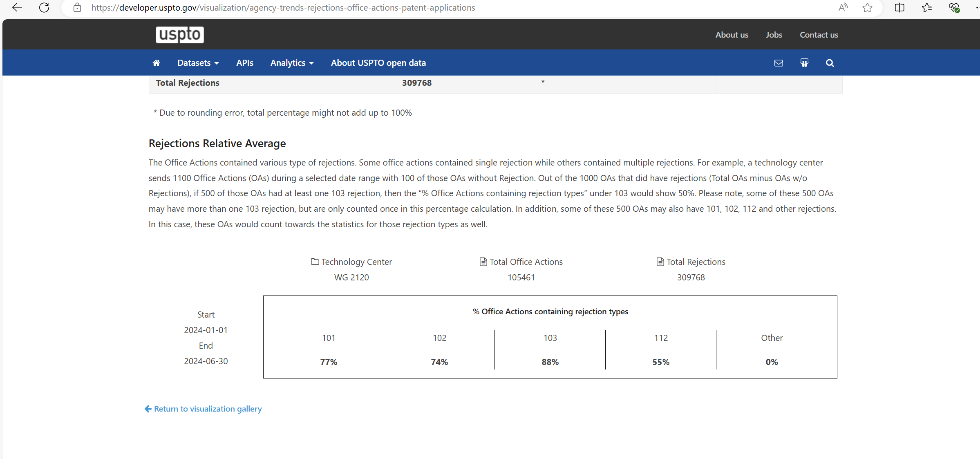Expand the Datasets dropdown menu
Screen dimensions: 980x459
pyautogui.click(x=198, y=63)
